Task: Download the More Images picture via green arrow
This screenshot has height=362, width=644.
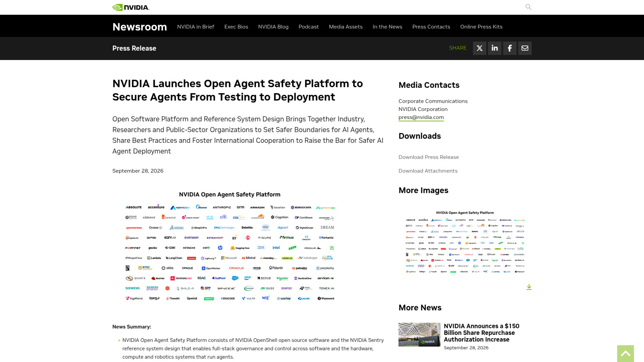Action: point(529,287)
